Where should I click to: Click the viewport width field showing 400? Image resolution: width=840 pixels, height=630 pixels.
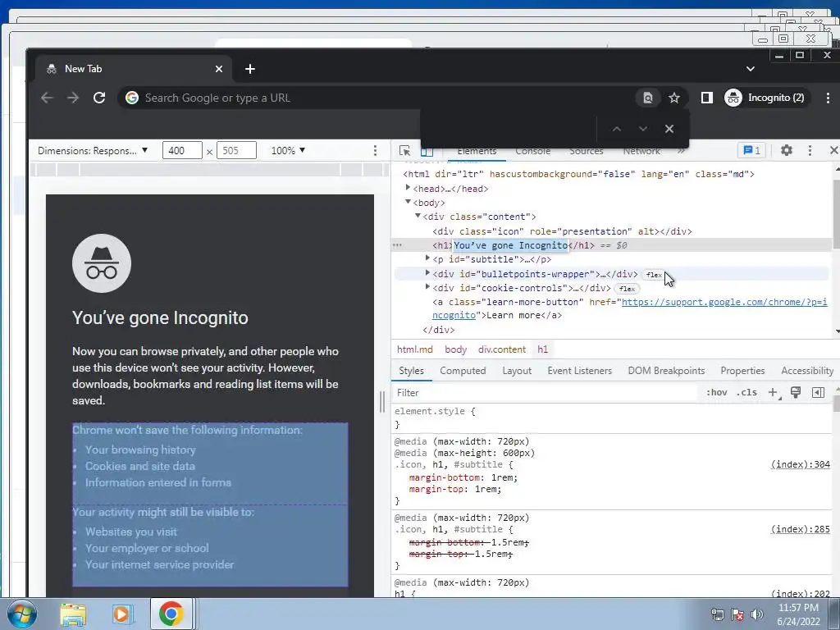coord(182,151)
